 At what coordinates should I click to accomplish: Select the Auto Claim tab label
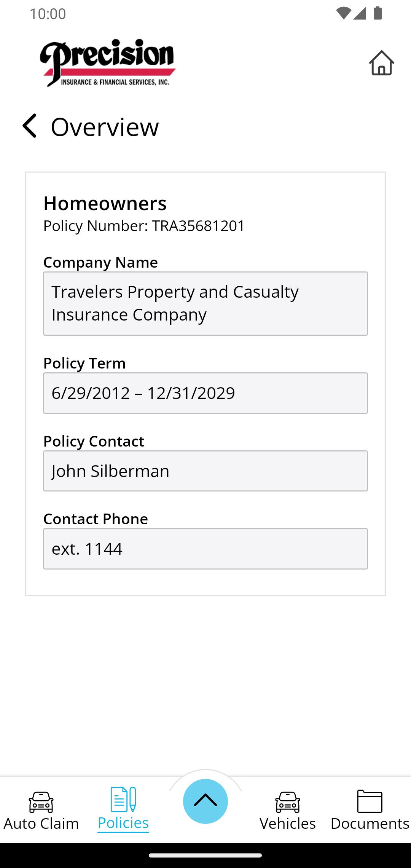(x=41, y=823)
